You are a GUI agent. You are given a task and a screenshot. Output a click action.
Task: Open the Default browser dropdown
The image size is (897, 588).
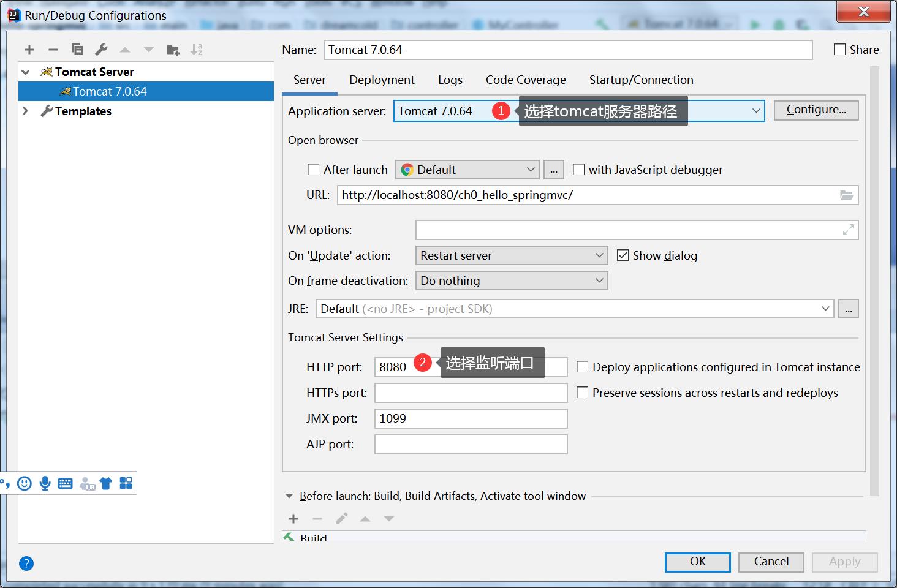[467, 170]
